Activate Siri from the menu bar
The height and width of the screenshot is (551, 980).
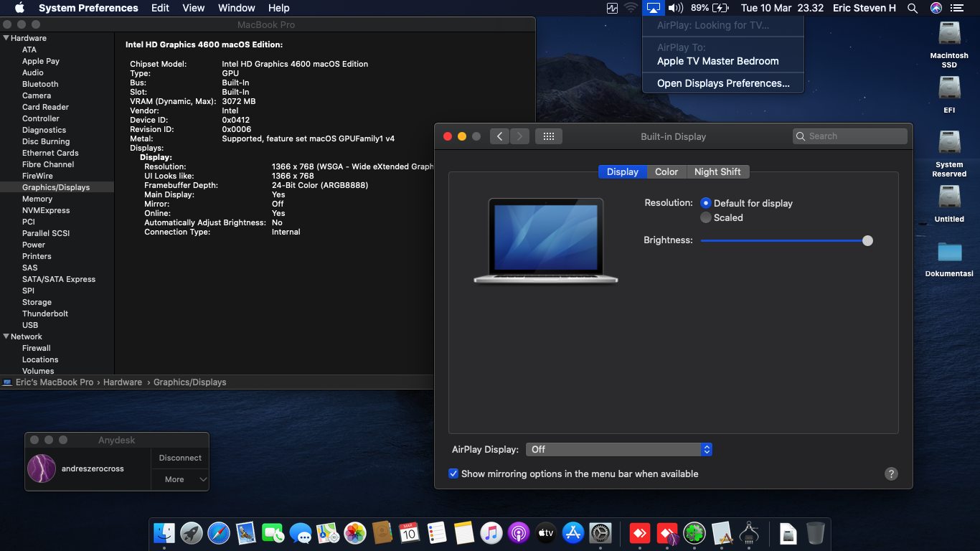click(936, 8)
